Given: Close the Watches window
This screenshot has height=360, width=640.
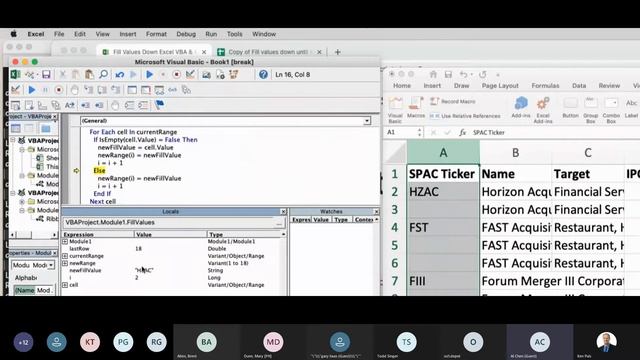Looking at the screenshot, I should point(376,211).
